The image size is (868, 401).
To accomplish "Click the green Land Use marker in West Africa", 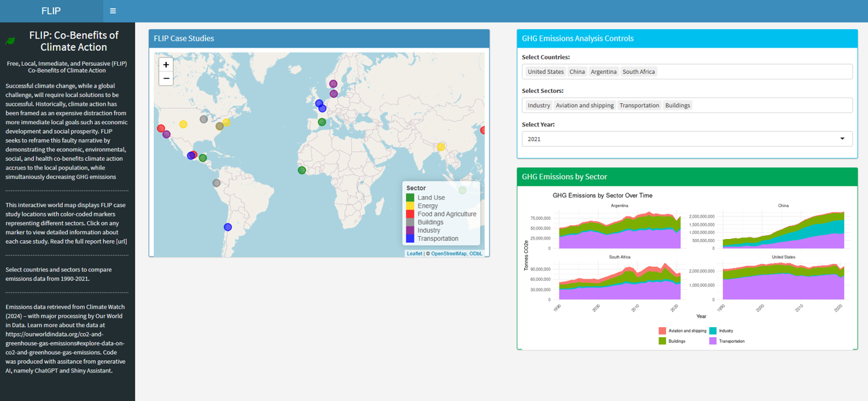I will [x=302, y=170].
